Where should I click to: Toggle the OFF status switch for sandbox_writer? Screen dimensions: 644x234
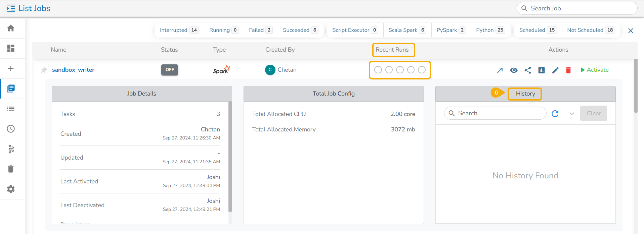pos(170,70)
